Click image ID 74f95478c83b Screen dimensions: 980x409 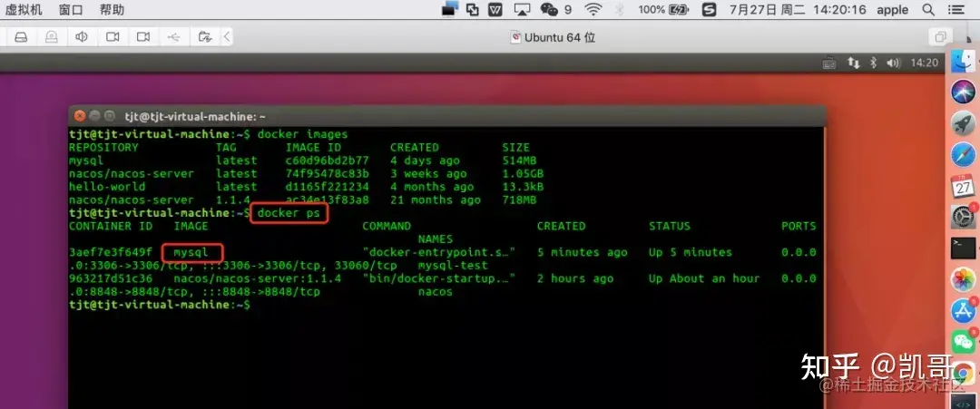click(327, 173)
